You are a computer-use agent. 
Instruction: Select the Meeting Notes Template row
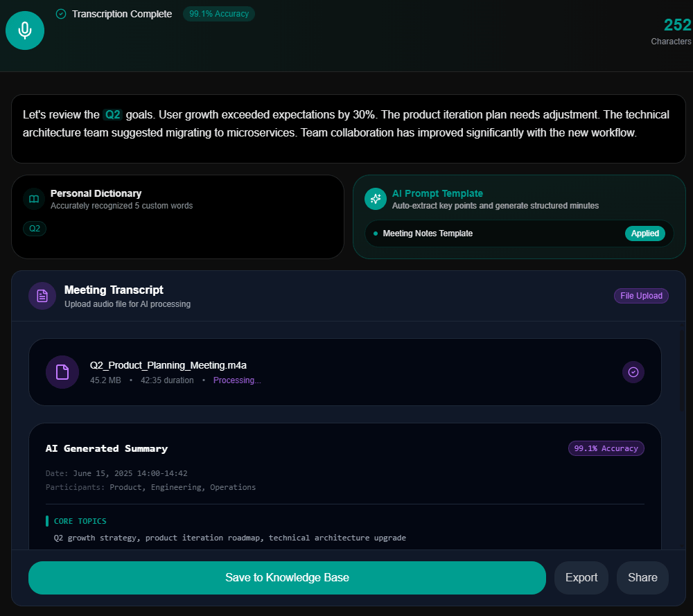pyautogui.click(x=519, y=234)
